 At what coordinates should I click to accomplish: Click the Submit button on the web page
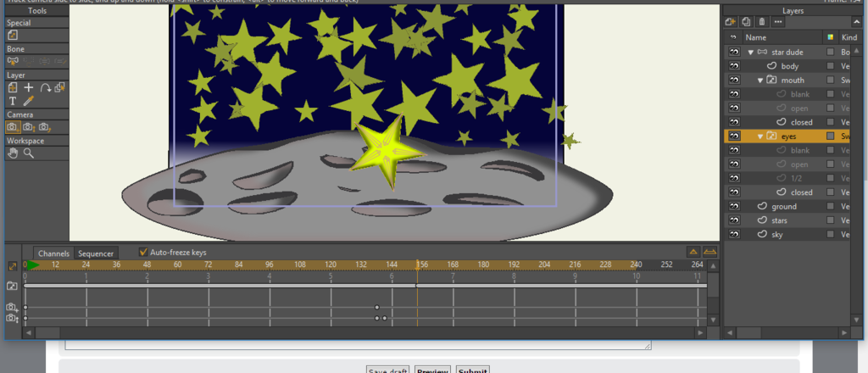(x=473, y=370)
